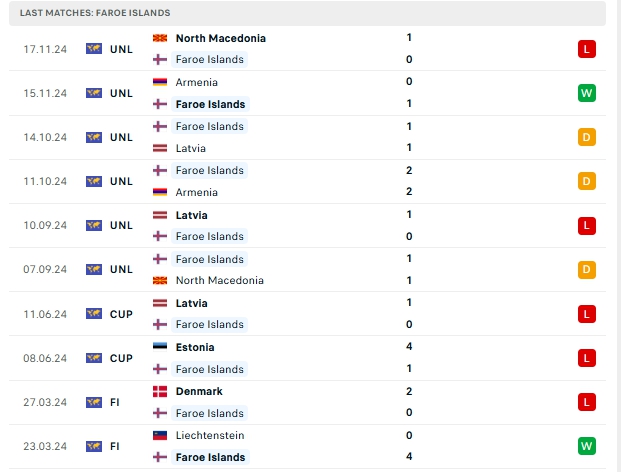
Task: Click the North Macedonia flag in 17.11.24 match
Action: (160, 38)
